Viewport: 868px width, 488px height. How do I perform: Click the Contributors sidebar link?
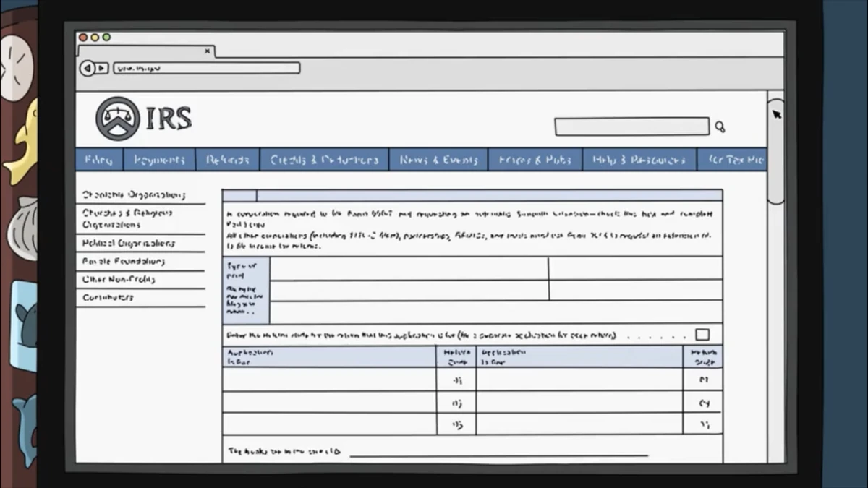[x=107, y=297]
